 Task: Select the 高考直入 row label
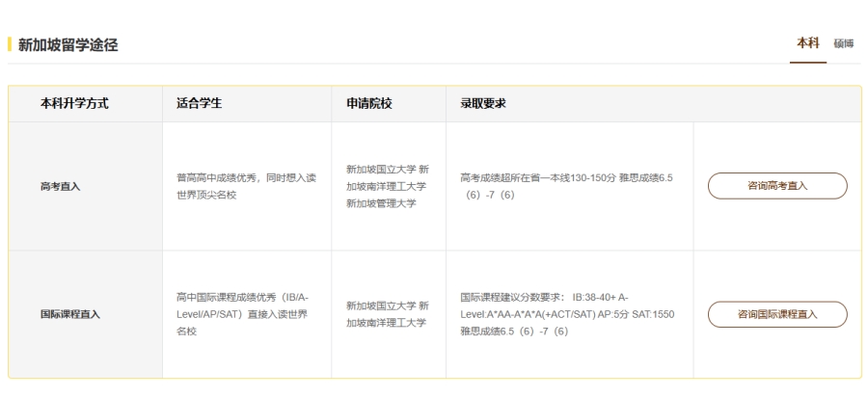click(60, 187)
